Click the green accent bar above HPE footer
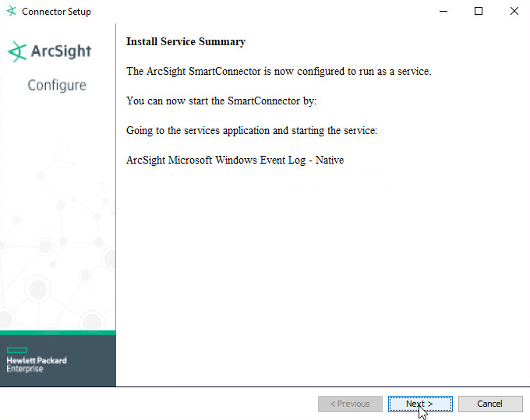Screen dimensions: 530x420 [x=58, y=333]
